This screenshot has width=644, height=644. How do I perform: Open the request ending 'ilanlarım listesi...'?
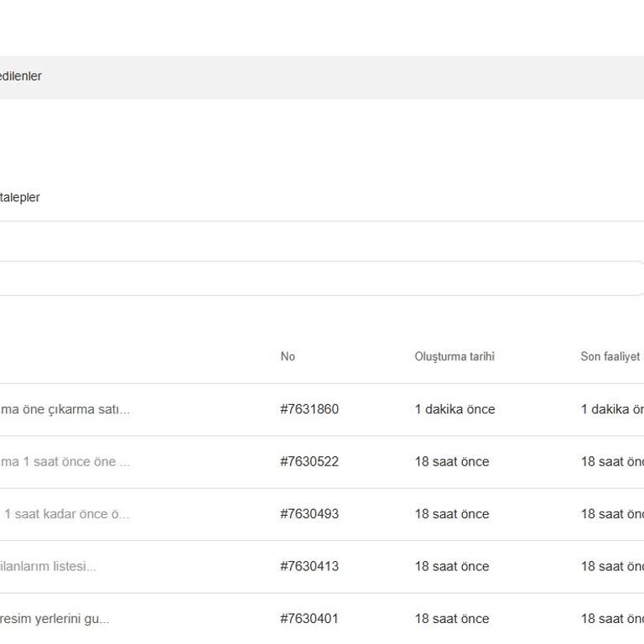pos(49,566)
